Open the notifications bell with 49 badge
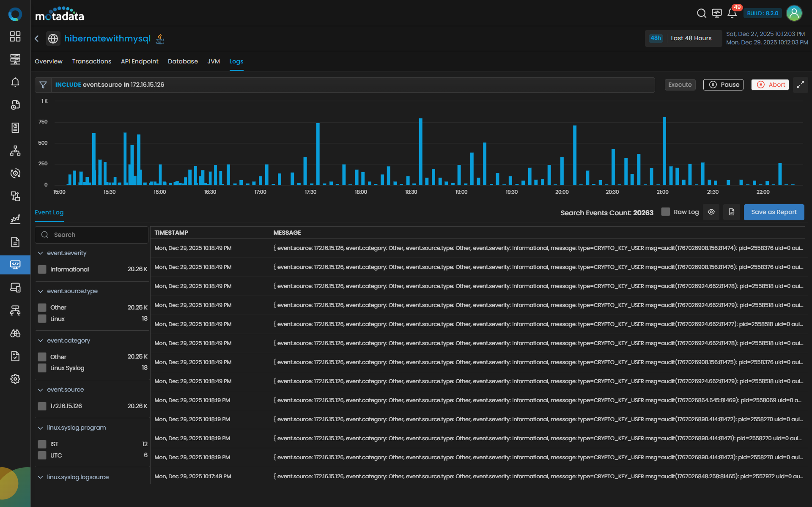The height and width of the screenshot is (507, 812). [732, 14]
